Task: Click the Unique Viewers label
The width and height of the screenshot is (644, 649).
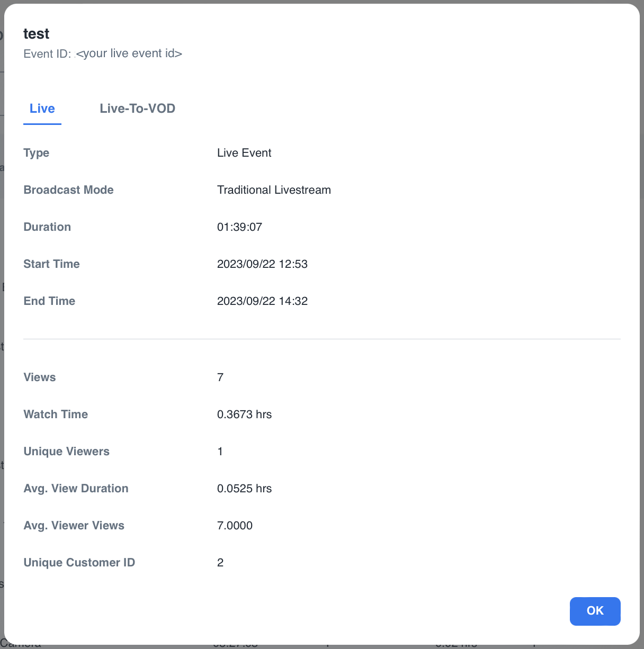Action: (66, 452)
